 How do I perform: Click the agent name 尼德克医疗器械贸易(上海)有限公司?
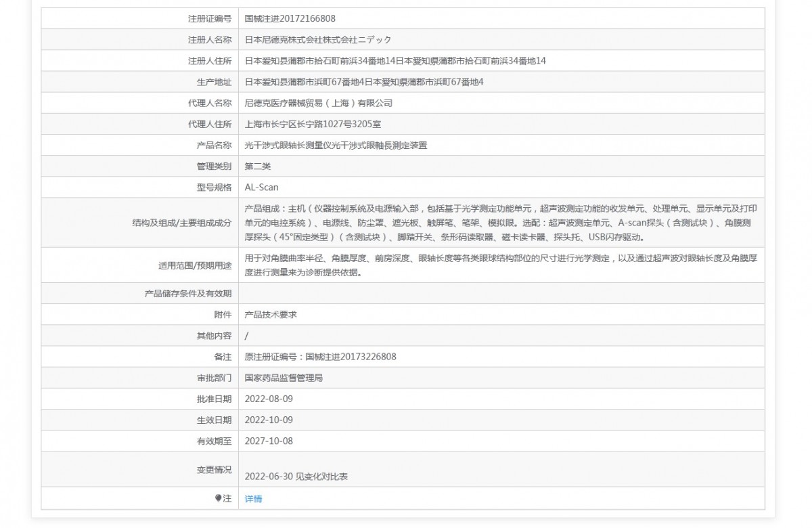(318, 104)
